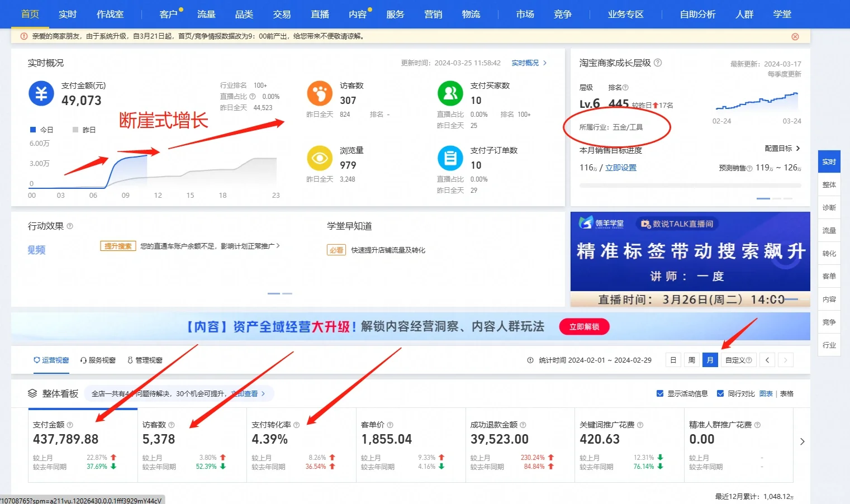
Task: Open the 诊断 panel in right sidebar
Action: 829,207
